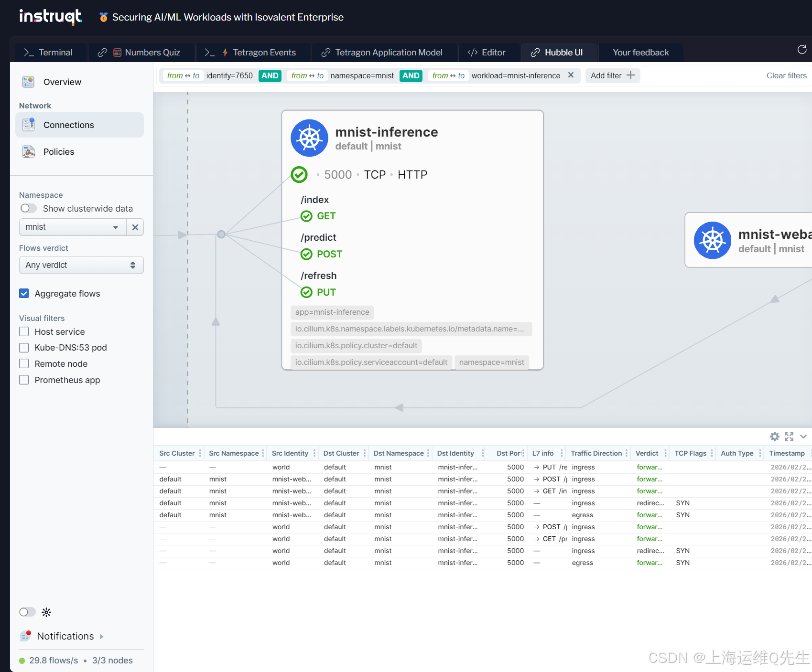
Task: Click the namespace=mnist filter chip
Action: point(342,75)
